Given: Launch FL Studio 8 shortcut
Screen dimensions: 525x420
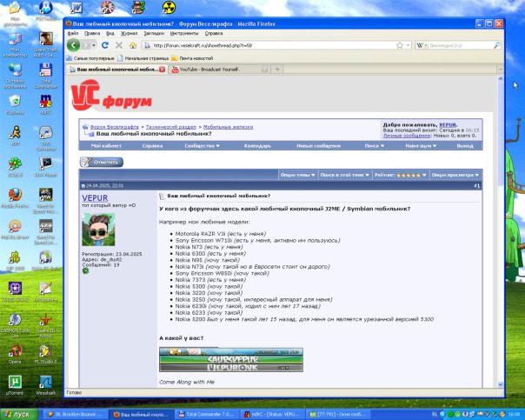Looking at the screenshot, I should (45, 355).
